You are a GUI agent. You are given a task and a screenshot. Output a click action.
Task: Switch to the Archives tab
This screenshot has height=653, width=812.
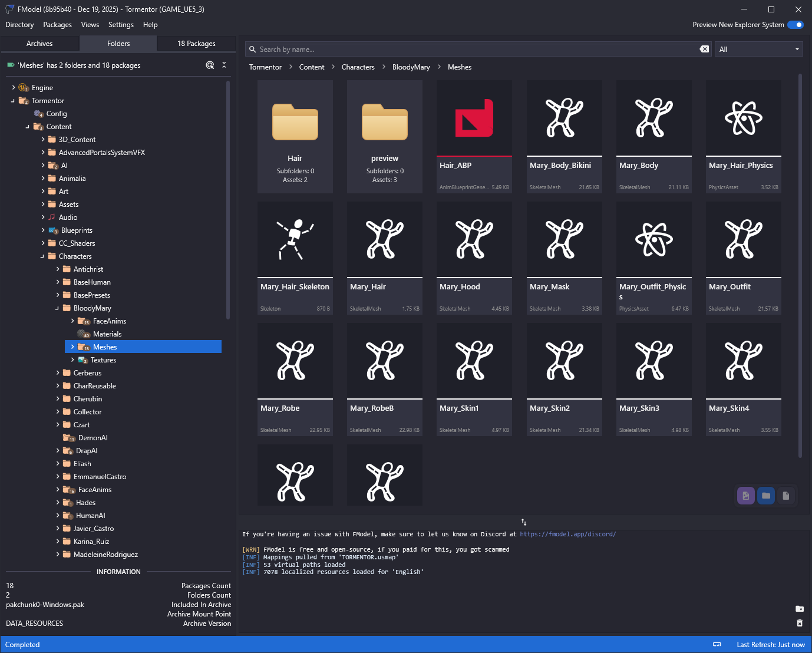tap(39, 44)
